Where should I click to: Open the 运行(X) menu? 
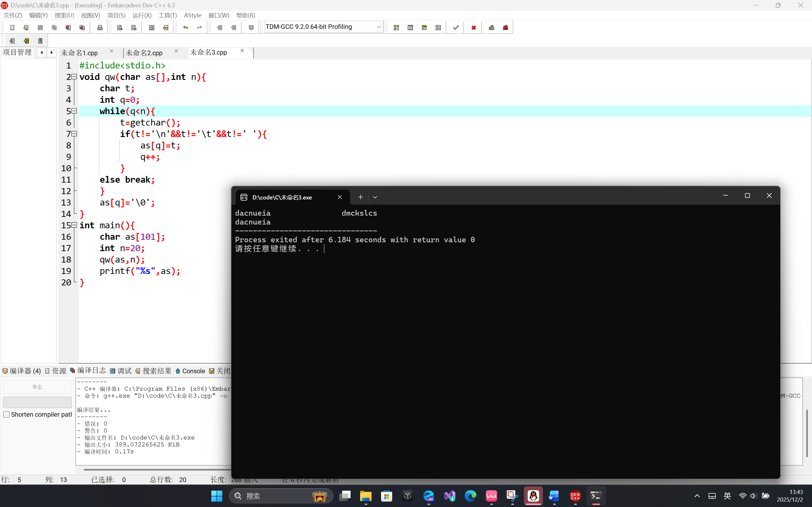coord(142,16)
